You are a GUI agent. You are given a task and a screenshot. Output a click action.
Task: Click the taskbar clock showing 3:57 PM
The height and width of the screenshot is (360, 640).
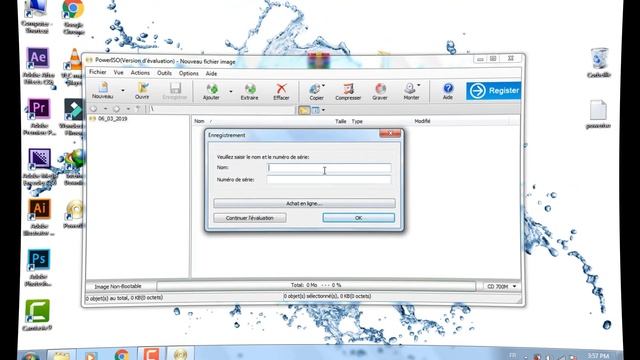coord(598,356)
